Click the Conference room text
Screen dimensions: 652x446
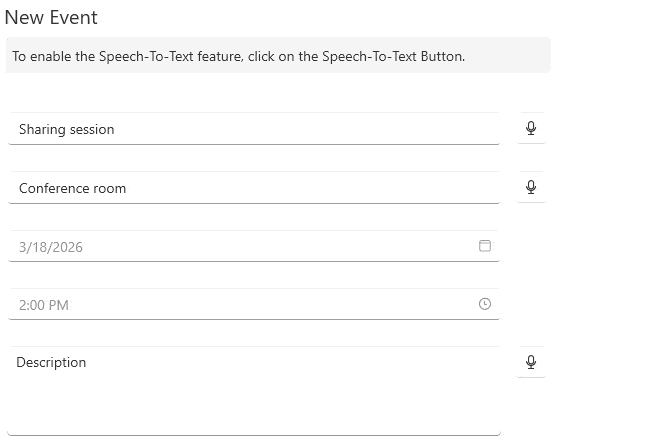coord(72,188)
